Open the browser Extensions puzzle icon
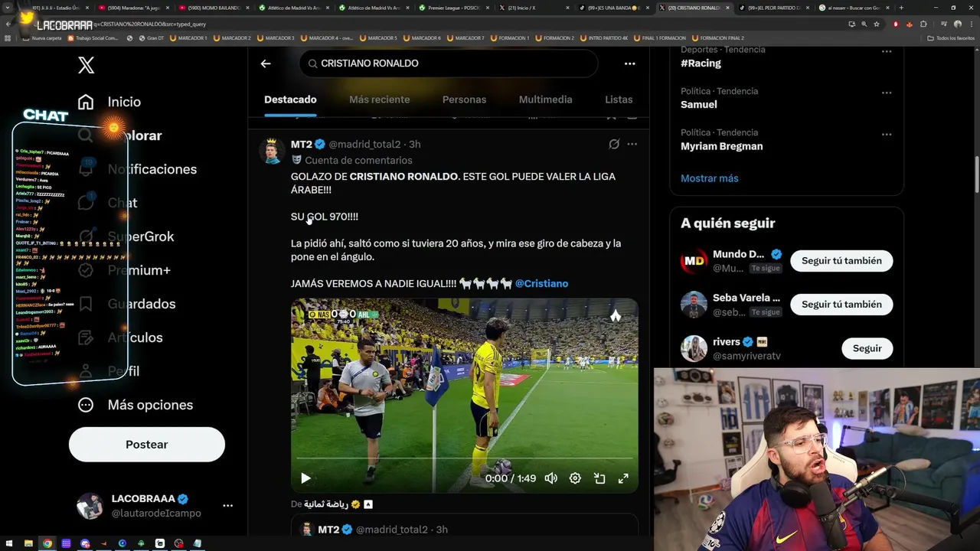This screenshot has height=551, width=980. pos(923,24)
